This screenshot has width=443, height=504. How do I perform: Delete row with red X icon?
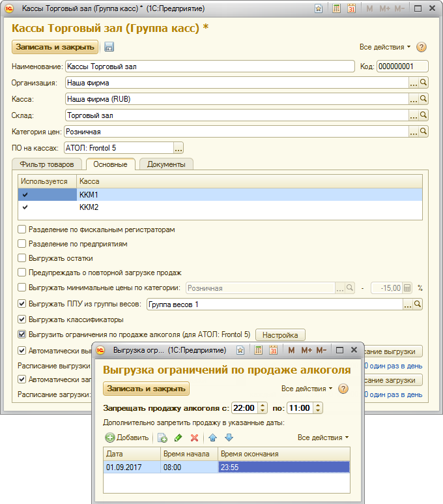(194, 437)
